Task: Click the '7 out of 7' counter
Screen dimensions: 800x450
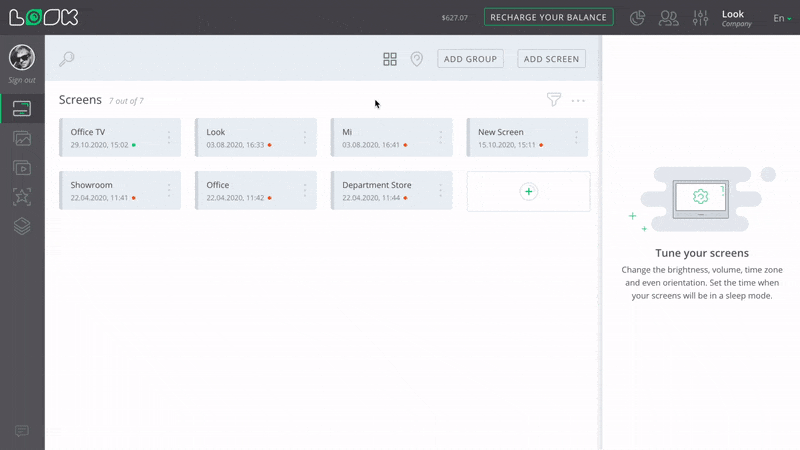Action: [126, 101]
